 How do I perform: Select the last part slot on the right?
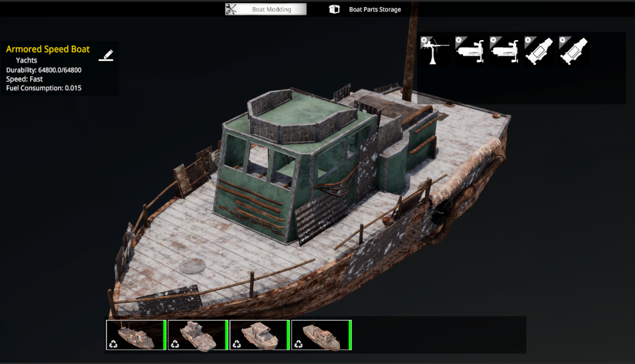coord(573,51)
